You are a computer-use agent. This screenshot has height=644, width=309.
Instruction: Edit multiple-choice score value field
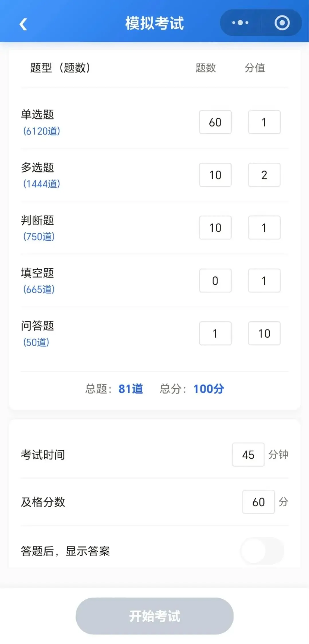tap(264, 175)
